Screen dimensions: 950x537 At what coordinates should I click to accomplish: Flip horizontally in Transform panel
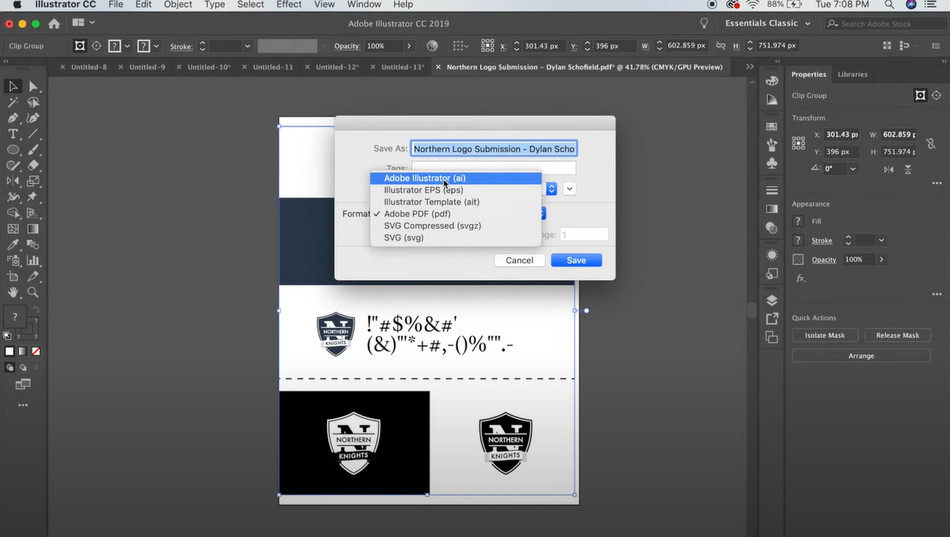click(888, 169)
